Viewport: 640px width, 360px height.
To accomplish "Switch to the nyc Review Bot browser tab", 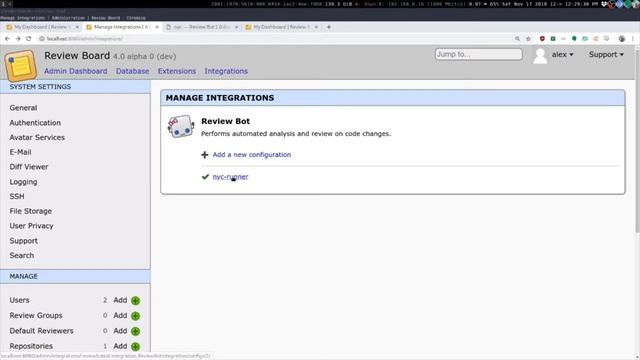I will (x=202, y=27).
